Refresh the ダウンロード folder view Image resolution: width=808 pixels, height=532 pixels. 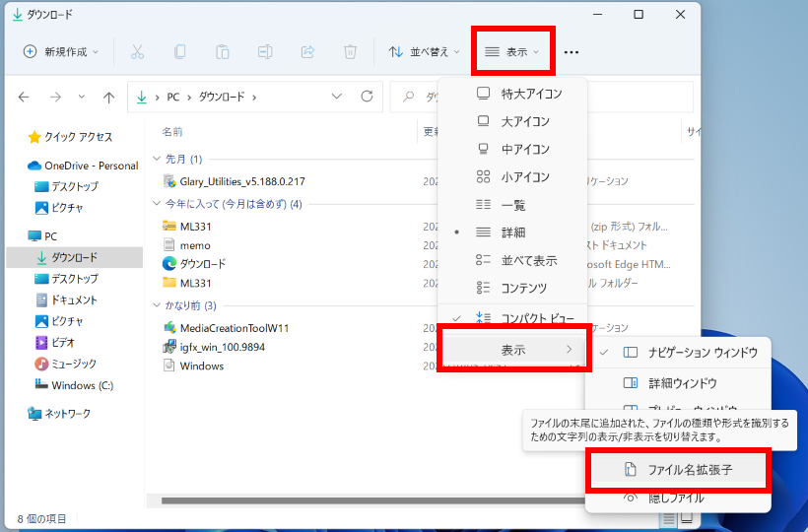pyautogui.click(x=367, y=97)
